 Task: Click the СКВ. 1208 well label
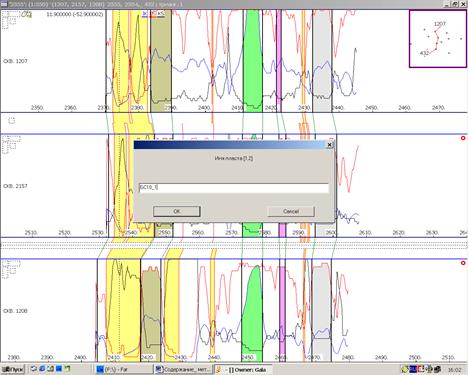click(x=15, y=311)
